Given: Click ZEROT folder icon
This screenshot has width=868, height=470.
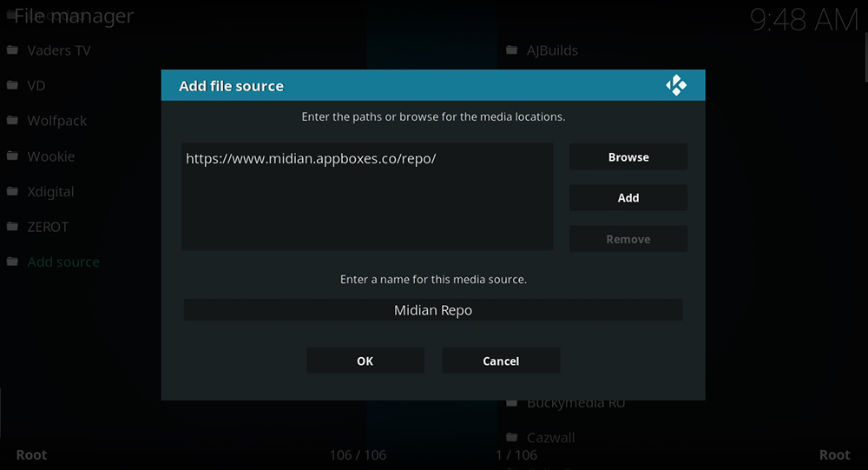Looking at the screenshot, I should tap(12, 226).
